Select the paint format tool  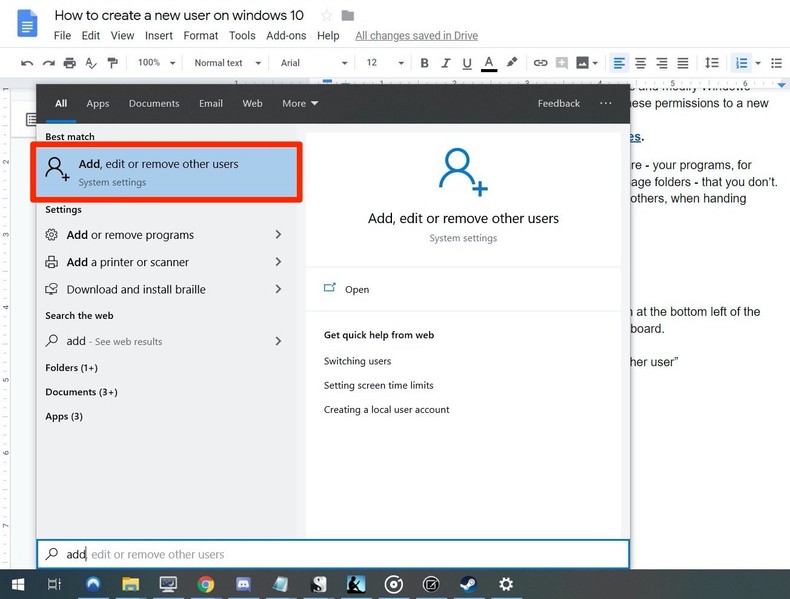click(x=112, y=63)
